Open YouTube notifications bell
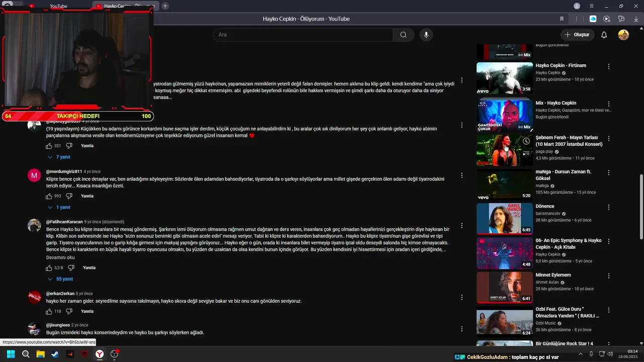This screenshot has width=644, height=362. coord(604,35)
